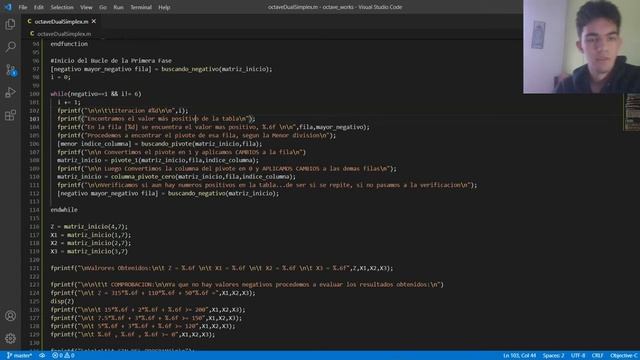This screenshot has width=640, height=360.
Task: Open the Help menu
Action: tap(164, 7)
